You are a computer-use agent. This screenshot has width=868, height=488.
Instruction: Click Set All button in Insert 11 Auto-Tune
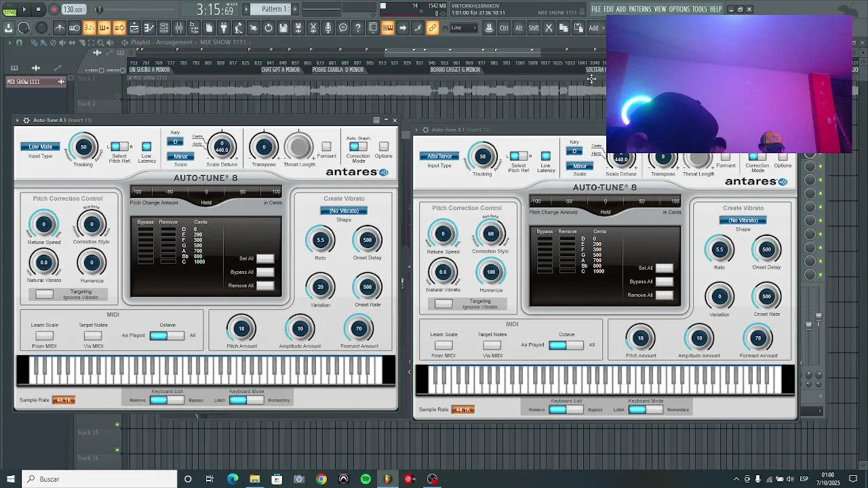[265, 258]
